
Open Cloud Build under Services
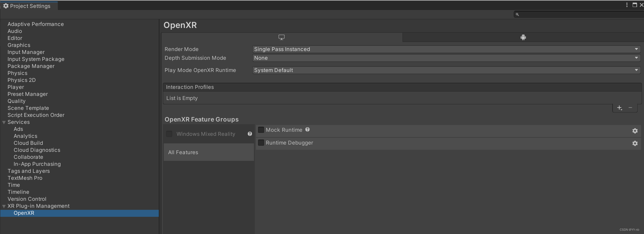(x=28, y=143)
